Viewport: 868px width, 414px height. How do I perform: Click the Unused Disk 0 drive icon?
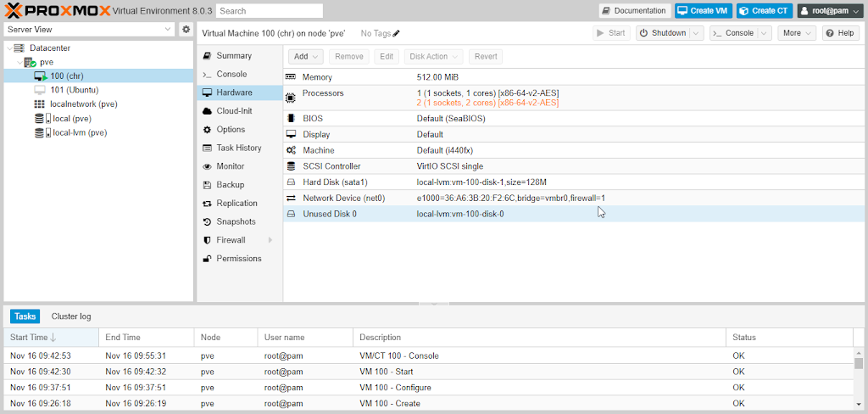291,214
